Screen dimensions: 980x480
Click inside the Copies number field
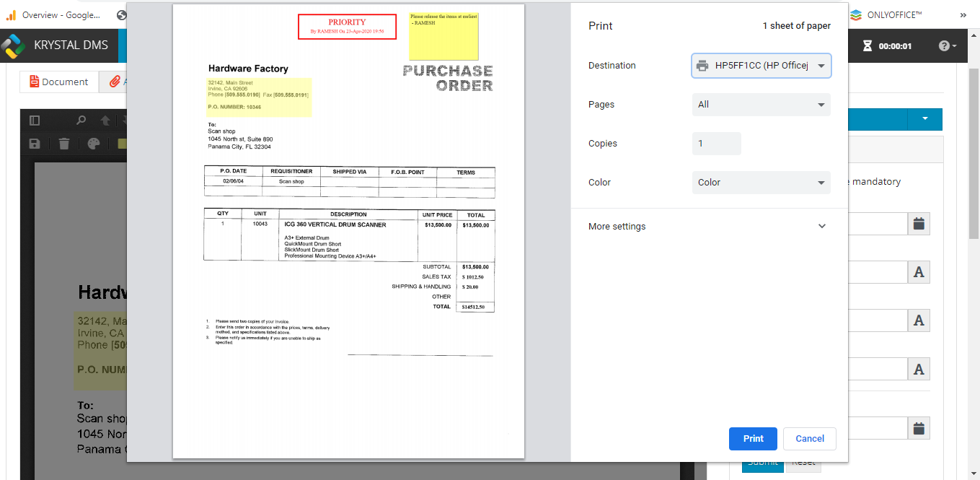[716, 144]
